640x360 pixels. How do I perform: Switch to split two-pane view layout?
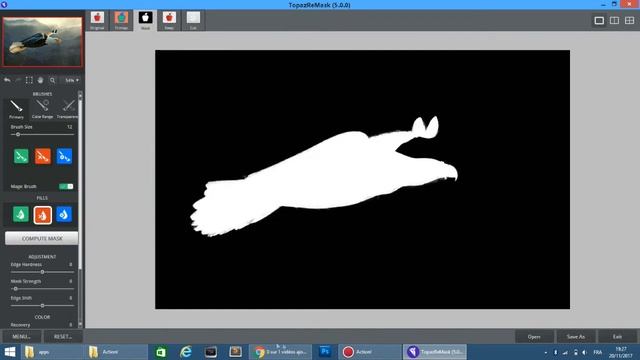(614, 20)
